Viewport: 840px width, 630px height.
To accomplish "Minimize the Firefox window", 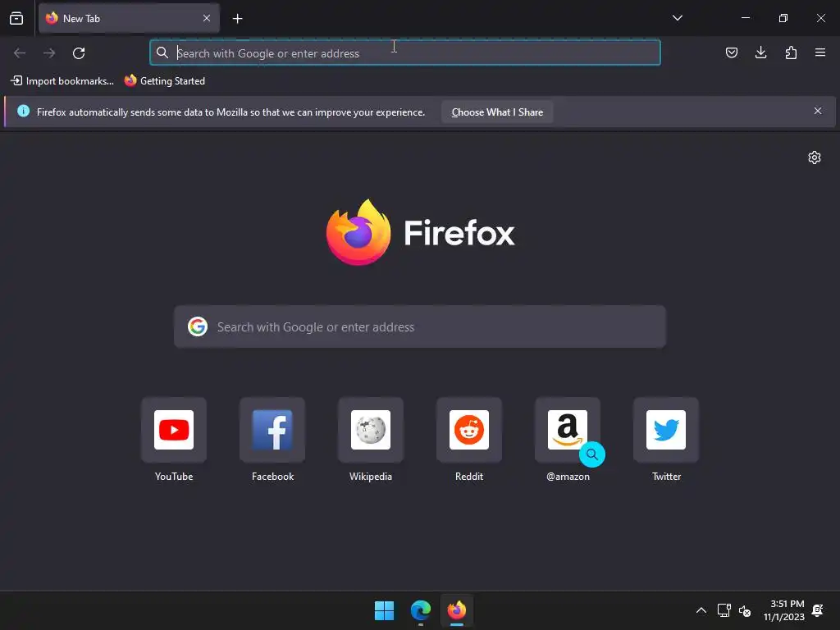I will point(745,18).
